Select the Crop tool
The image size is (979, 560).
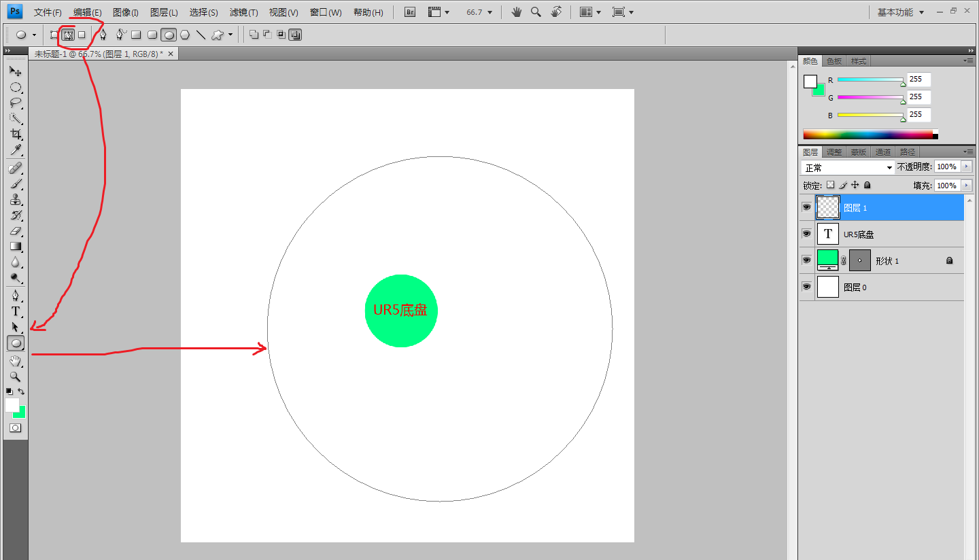(x=16, y=135)
